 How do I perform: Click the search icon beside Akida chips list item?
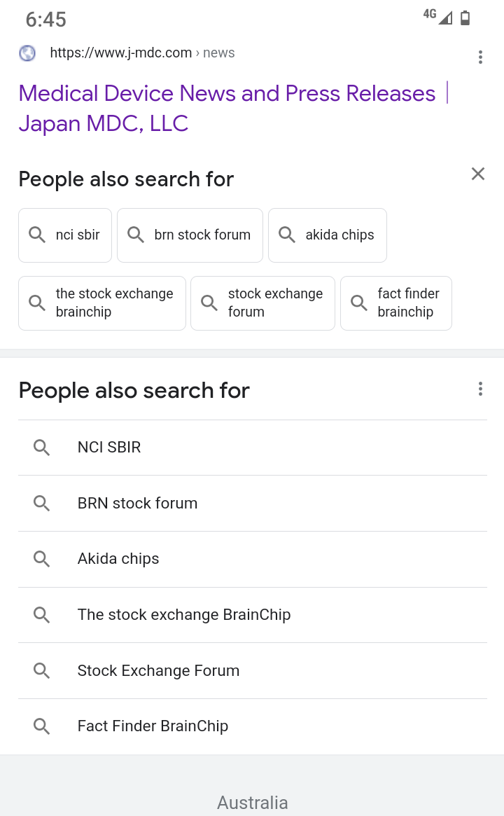pyautogui.click(x=41, y=559)
